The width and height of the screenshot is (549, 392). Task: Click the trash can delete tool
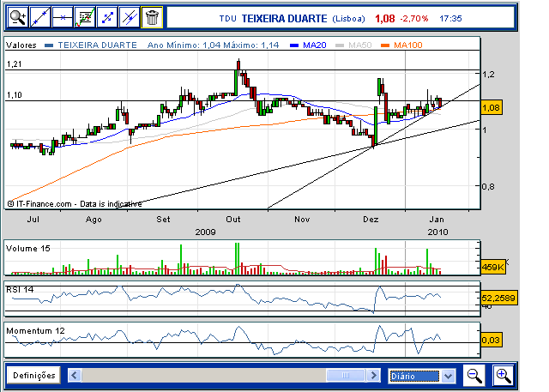coord(152,17)
